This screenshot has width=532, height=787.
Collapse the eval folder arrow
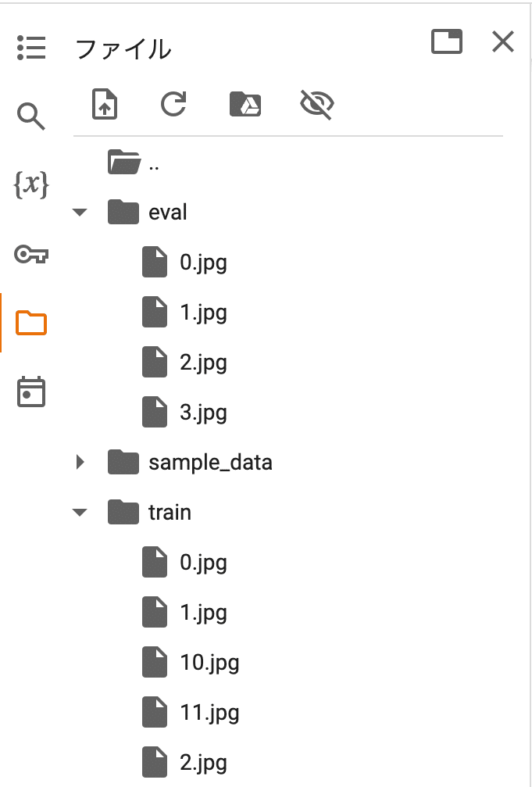click(80, 212)
